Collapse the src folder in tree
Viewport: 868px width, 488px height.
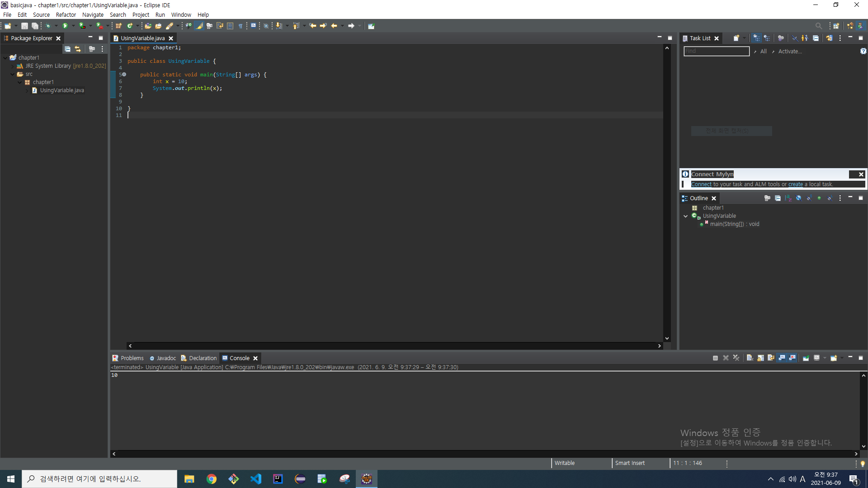pos(13,74)
